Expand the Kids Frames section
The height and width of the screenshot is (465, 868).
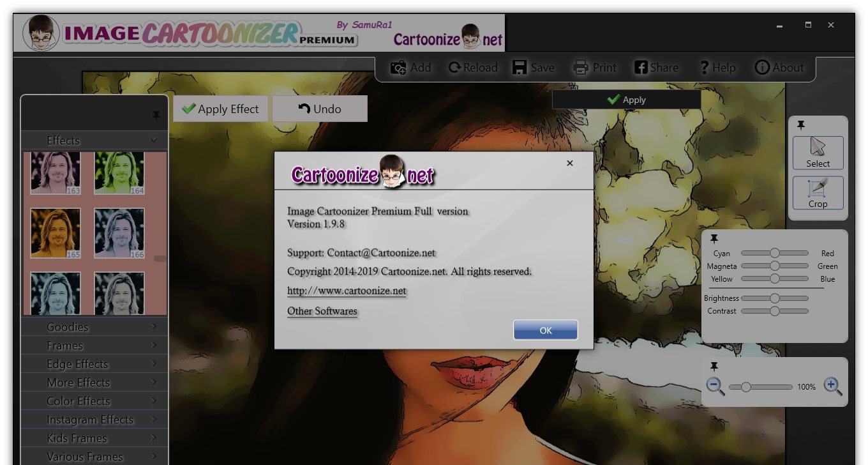click(94, 438)
